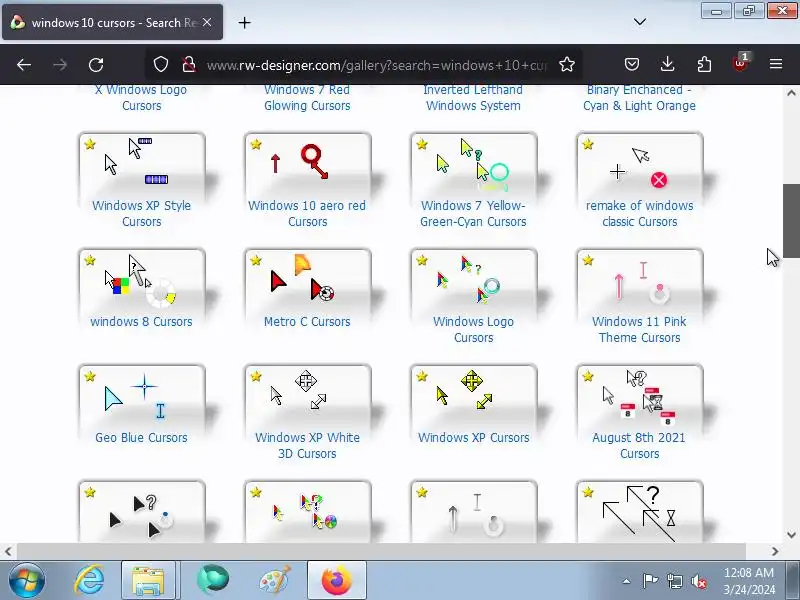Open the network tray icon
800x600 pixels.
[x=674, y=581]
